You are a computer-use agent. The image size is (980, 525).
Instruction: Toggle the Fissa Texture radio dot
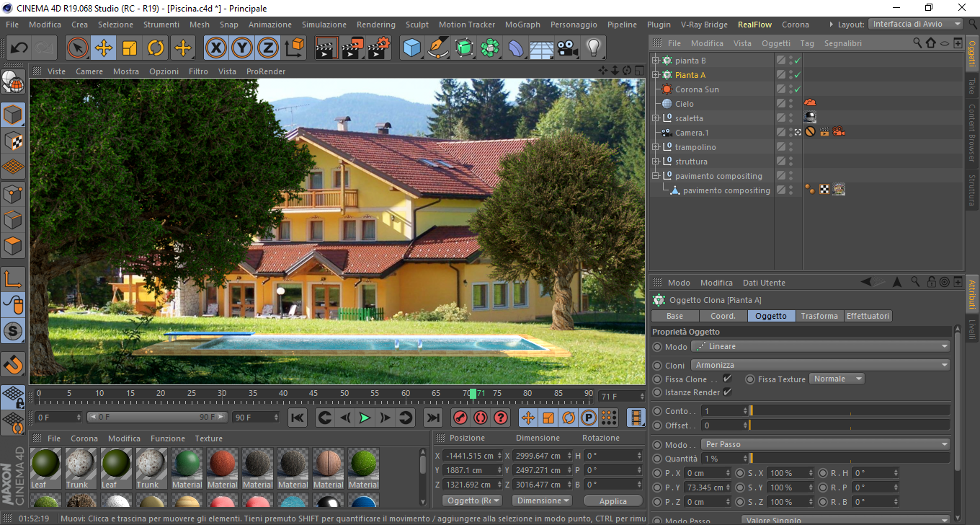(x=750, y=379)
